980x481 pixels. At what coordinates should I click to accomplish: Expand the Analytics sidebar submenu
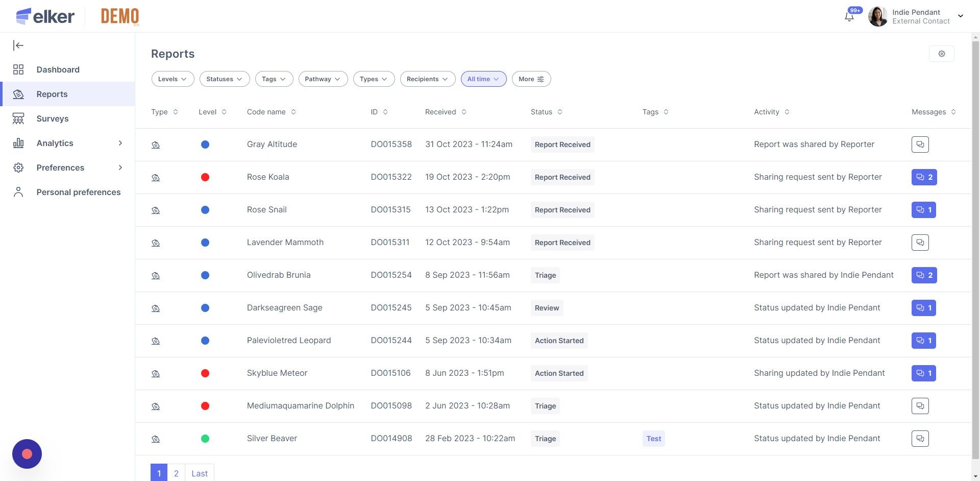[120, 143]
